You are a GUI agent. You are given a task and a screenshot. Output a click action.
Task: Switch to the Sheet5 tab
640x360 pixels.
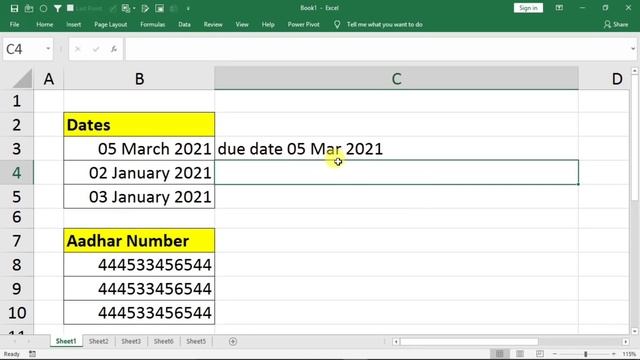(x=196, y=341)
